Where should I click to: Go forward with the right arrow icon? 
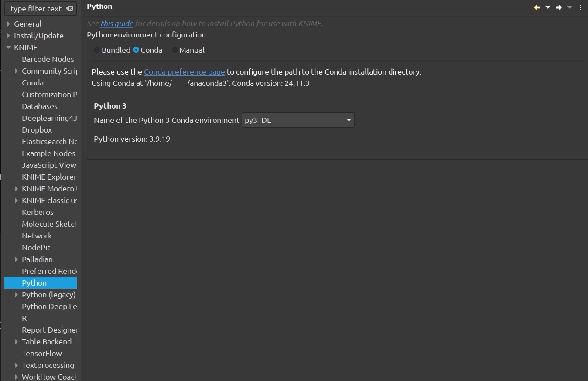click(559, 7)
